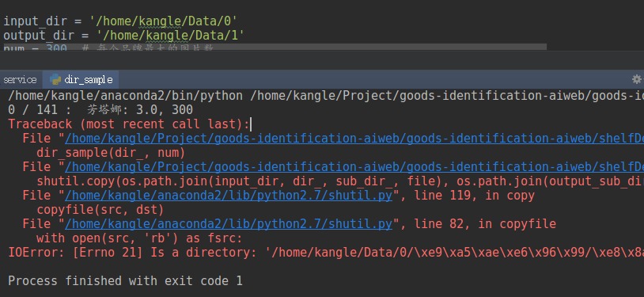This screenshot has height=297, width=644.
Task: Click the '/home/kangle/Data/0' string literal
Action: [x=163, y=21]
